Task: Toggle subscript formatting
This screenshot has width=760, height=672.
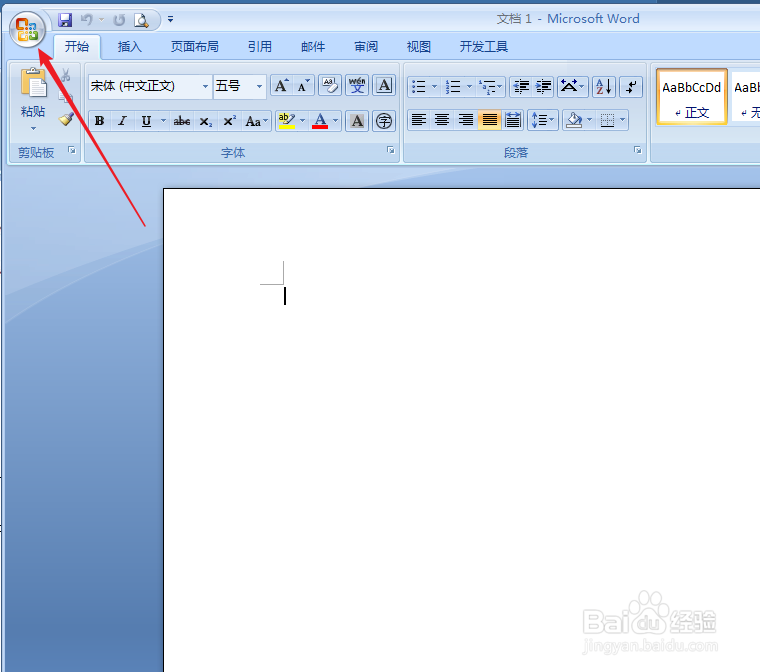Action: click(206, 121)
